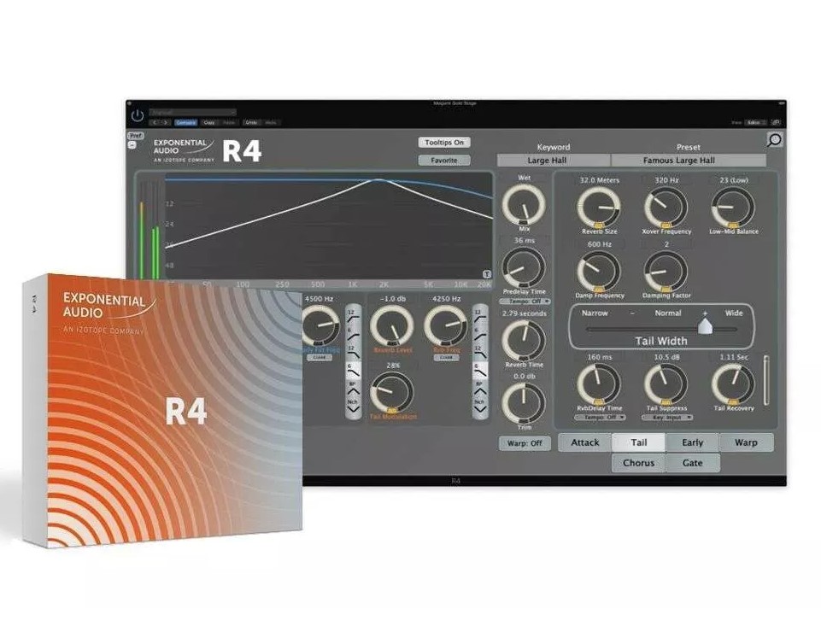
Task: Toggle Coarse under the Rvb Freq knob
Action: tap(446, 357)
